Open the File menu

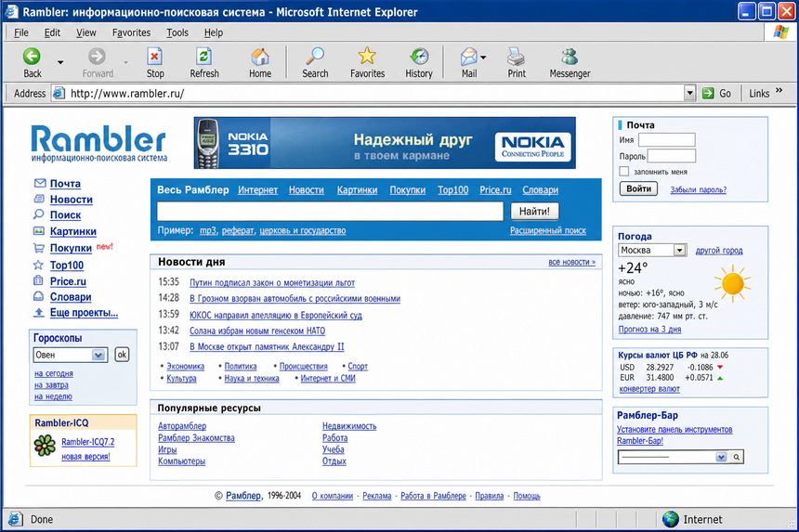pos(20,32)
